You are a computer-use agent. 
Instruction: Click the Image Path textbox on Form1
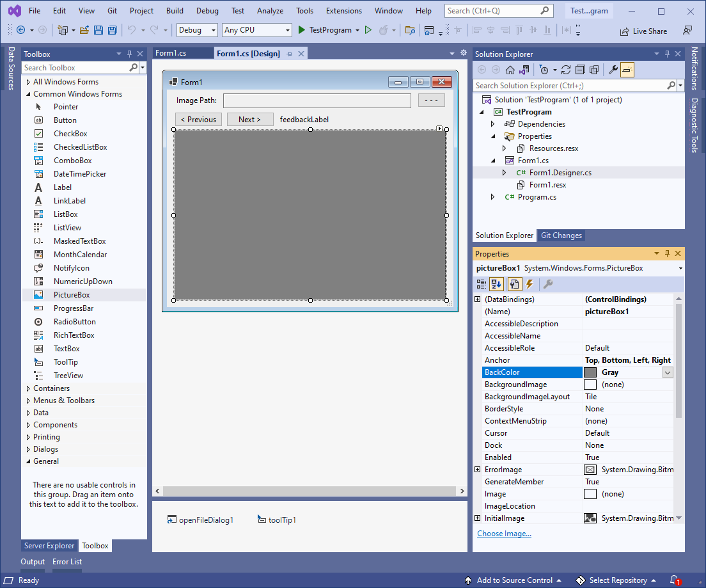click(317, 100)
